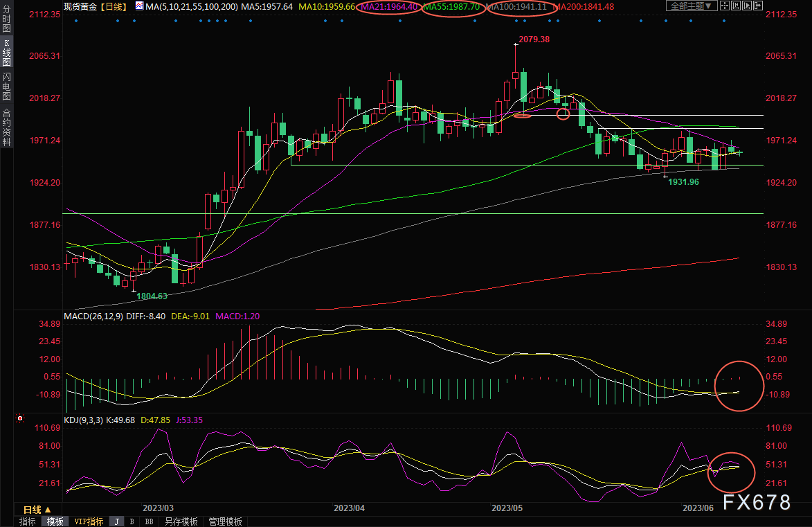This screenshot has height=527, width=812.
Task: Click the MACD(26,12,9) indicator label
Action: [92, 316]
